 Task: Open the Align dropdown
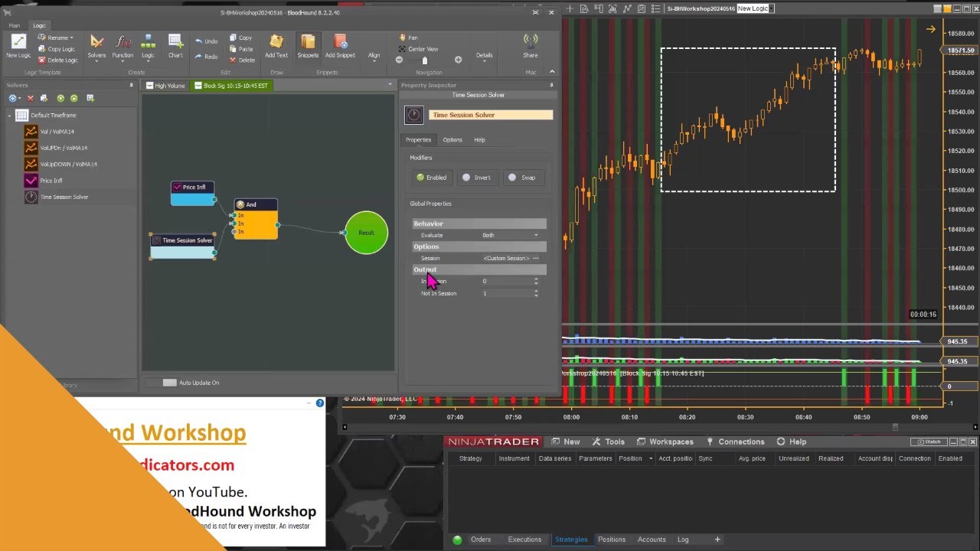click(x=374, y=55)
